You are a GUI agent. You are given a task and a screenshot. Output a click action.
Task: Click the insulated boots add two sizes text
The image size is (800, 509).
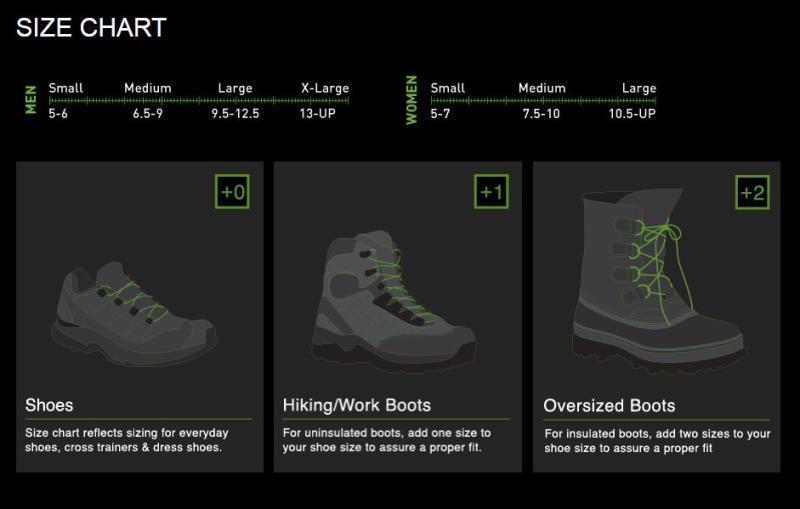[657, 441]
